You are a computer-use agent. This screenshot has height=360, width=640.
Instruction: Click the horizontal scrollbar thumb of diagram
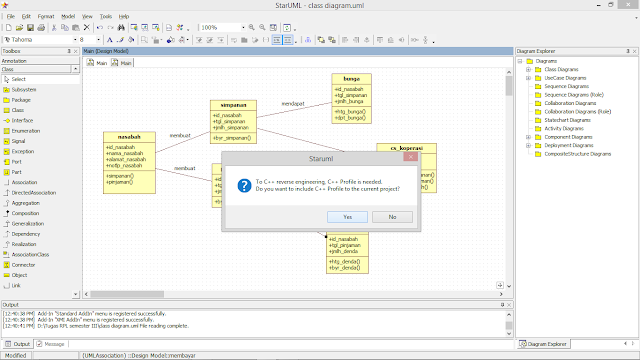click(127, 294)
